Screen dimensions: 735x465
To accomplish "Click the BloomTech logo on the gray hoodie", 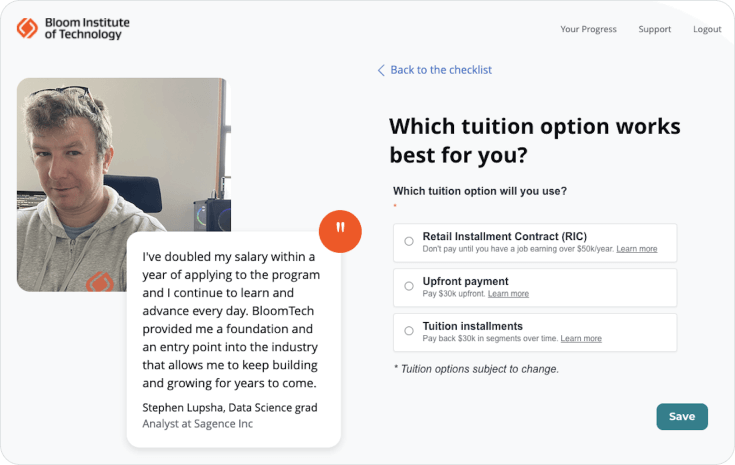I will (100, 282).
